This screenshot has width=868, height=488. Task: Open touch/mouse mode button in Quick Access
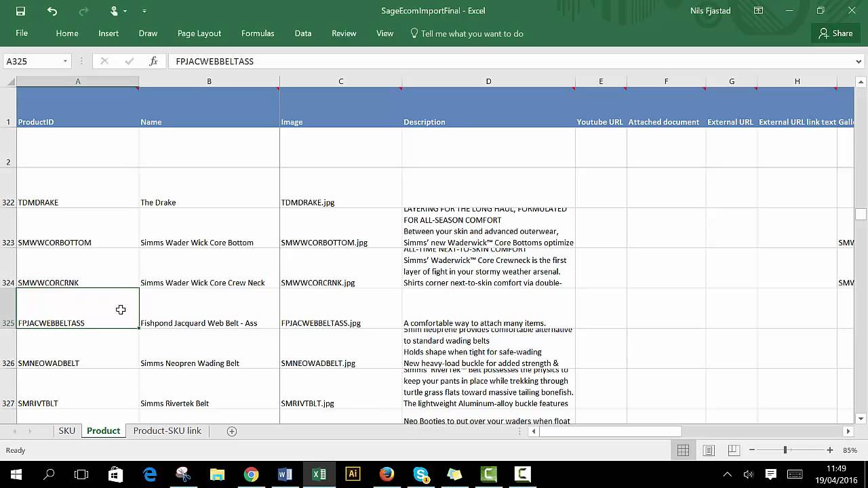tap(115, 11)
